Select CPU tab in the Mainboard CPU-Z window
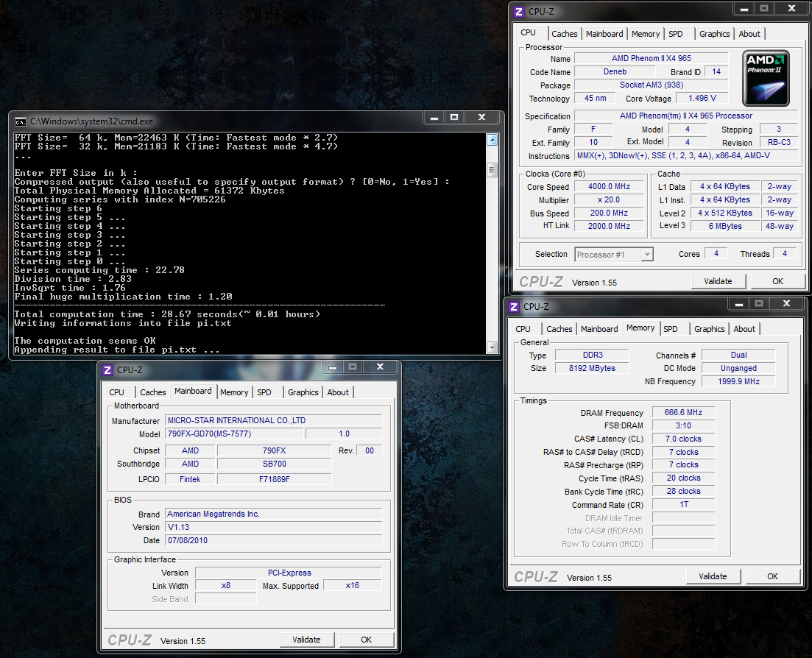This screenshot has height=658, width=812. tap(116, 392)
